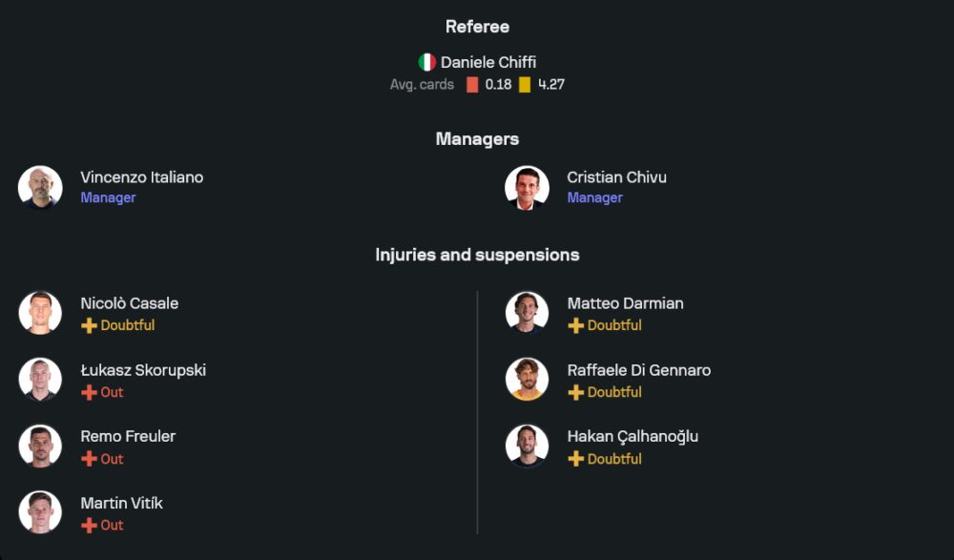Open manager Cristian Chivu's page

(616, 177)
